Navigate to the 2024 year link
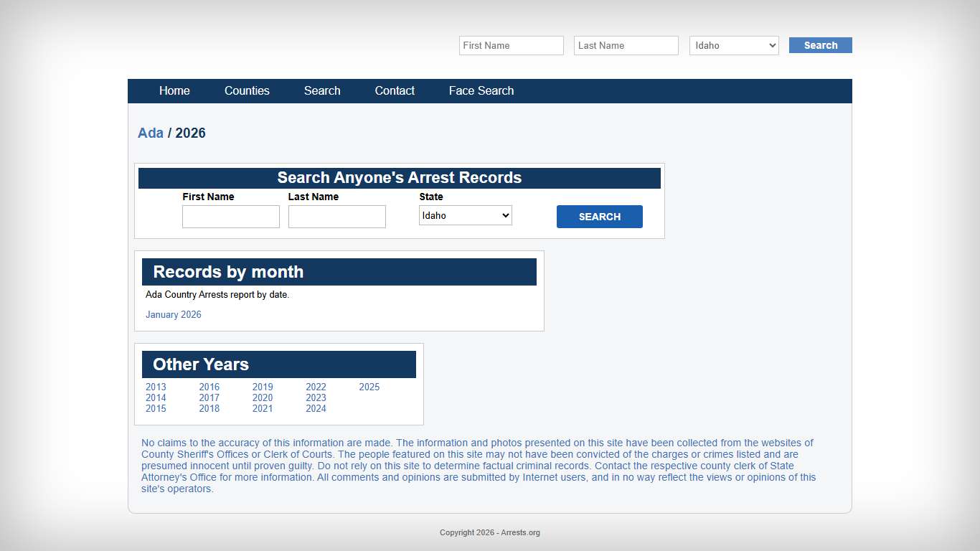The height and width of the screenshot is (551, 980). (x=316, y=408)
